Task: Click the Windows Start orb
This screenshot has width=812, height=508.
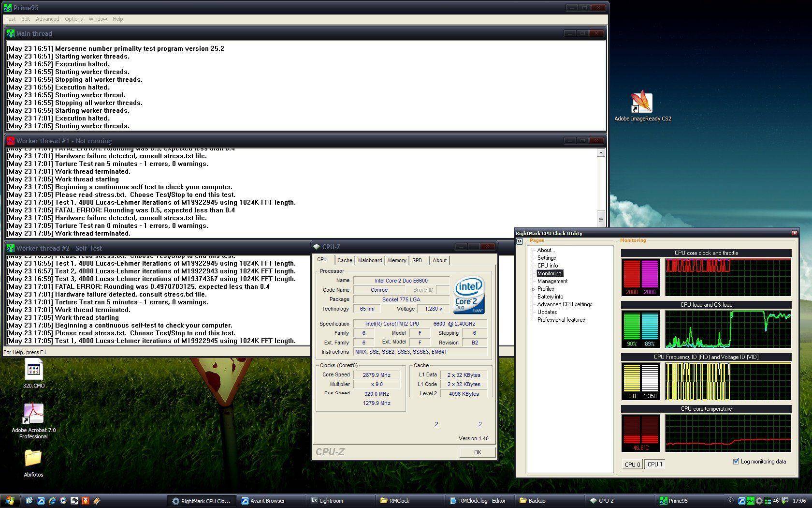Action: point(10,500)
